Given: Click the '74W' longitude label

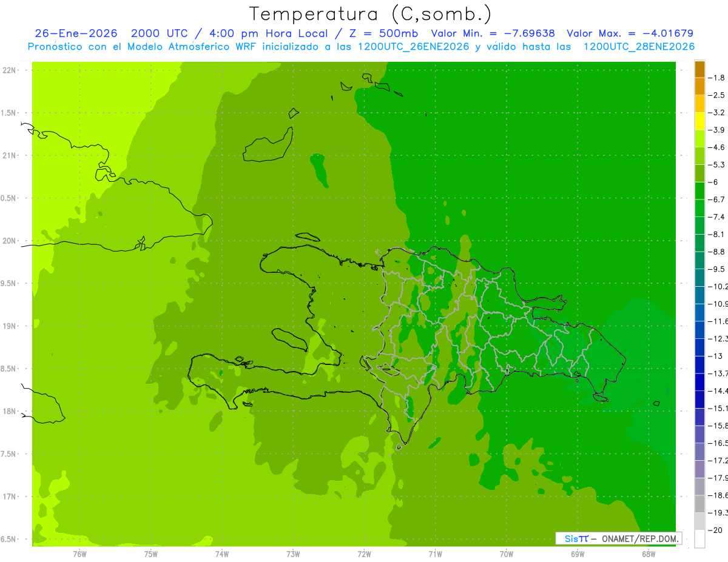Looking at the screenshot, I should coord(221,554).
